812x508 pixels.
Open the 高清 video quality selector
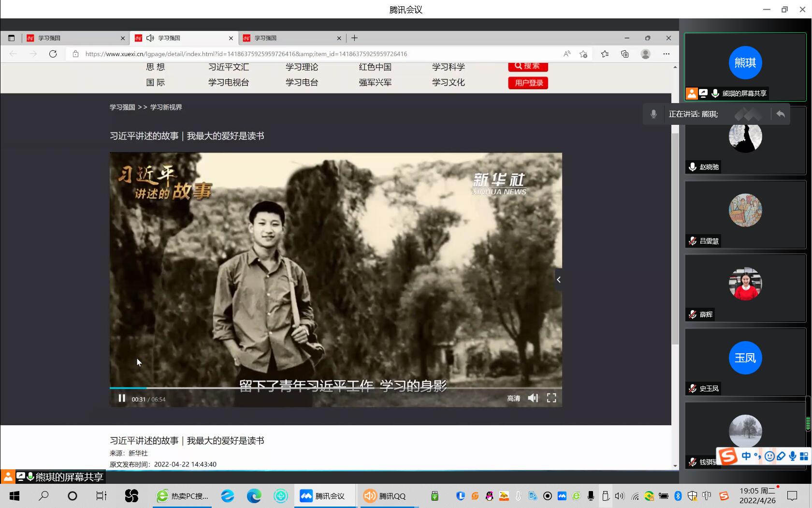(513, 399)
